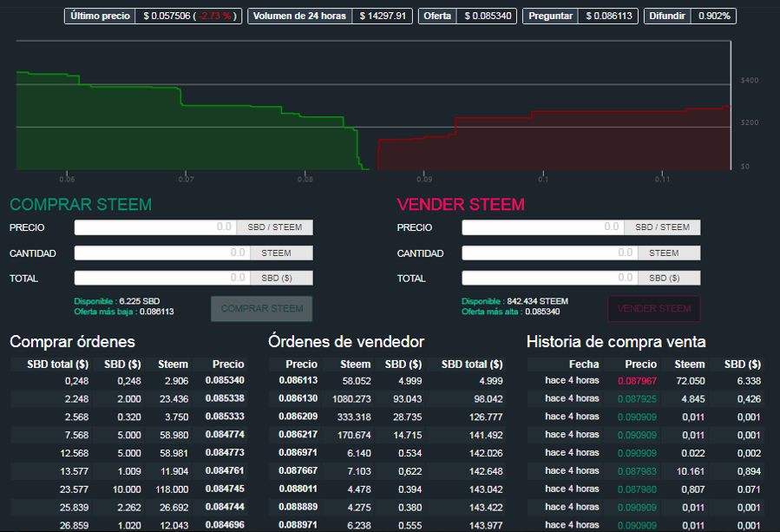This screenshot has width=780, height=532.
Task: Click available balance 6.225 SBD
Action: point(140,301)
